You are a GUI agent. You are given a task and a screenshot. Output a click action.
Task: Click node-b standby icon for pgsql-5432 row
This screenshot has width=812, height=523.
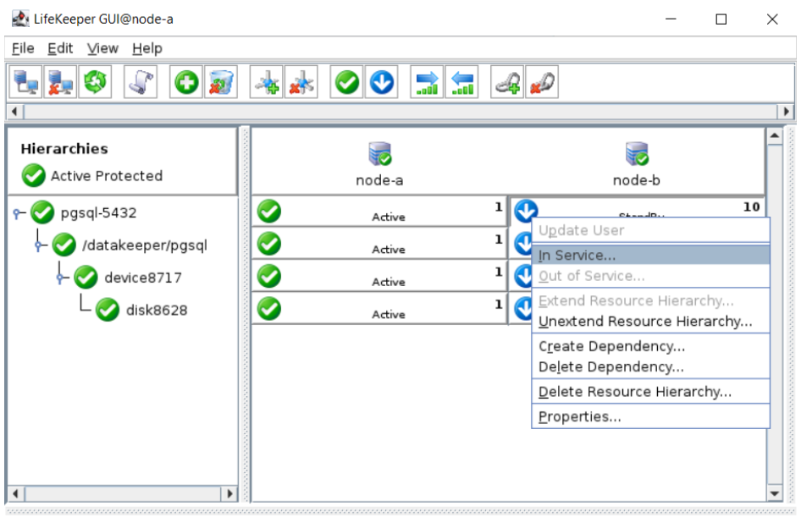pos(526,210)
